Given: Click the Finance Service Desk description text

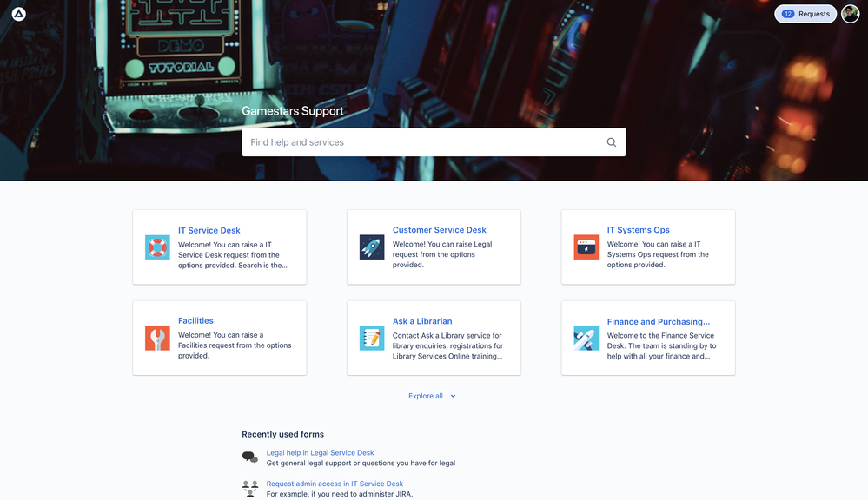Looking at the screenshot, I should tap(661, 345).
